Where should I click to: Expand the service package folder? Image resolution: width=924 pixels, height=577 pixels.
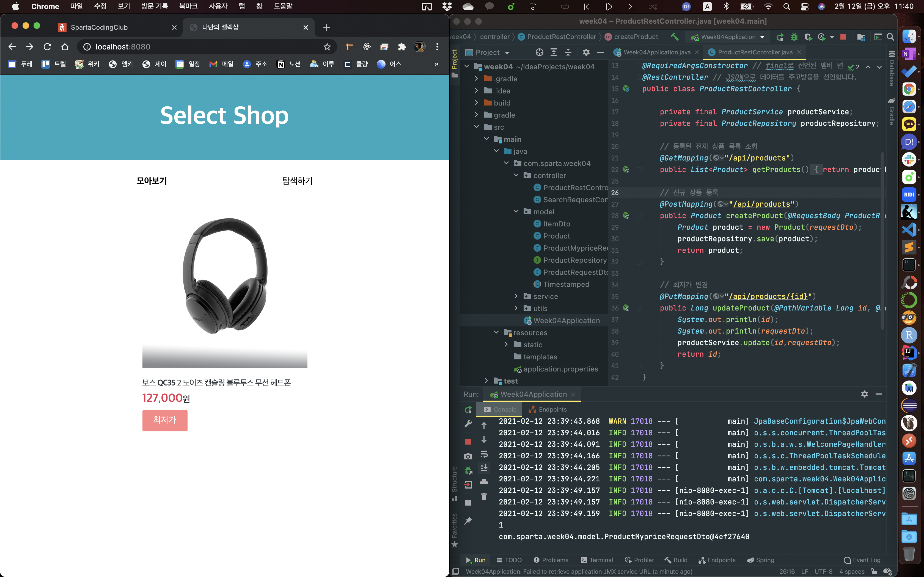click(x=516, y=296)
